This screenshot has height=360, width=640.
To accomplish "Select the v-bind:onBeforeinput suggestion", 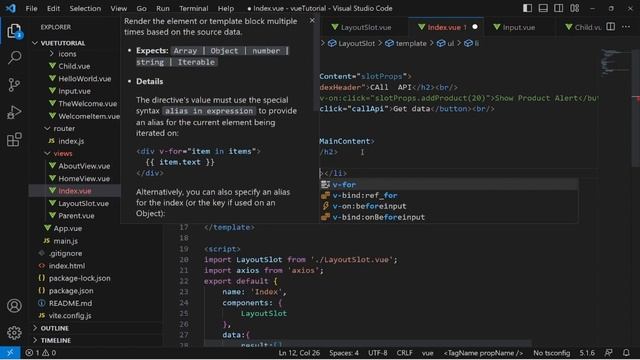I will coord(449,217).
